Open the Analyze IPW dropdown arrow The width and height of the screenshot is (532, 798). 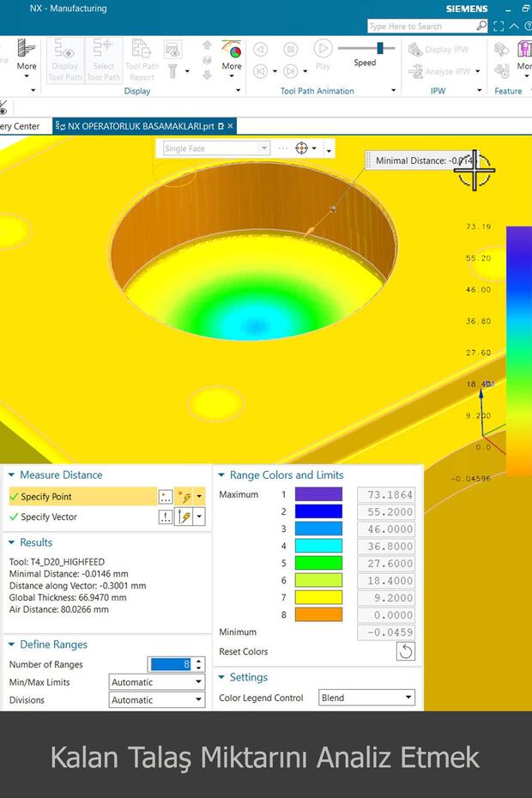click(478, 71)
